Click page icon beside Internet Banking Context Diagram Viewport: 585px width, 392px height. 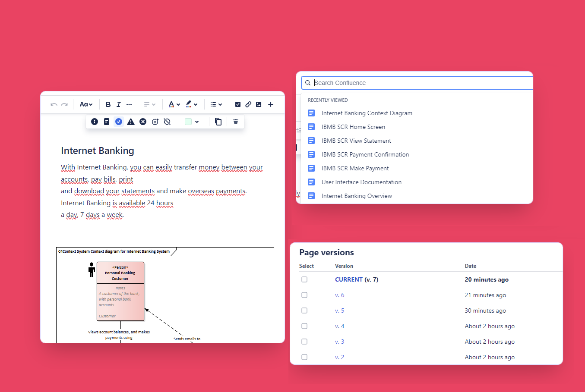tap(311, 113)
